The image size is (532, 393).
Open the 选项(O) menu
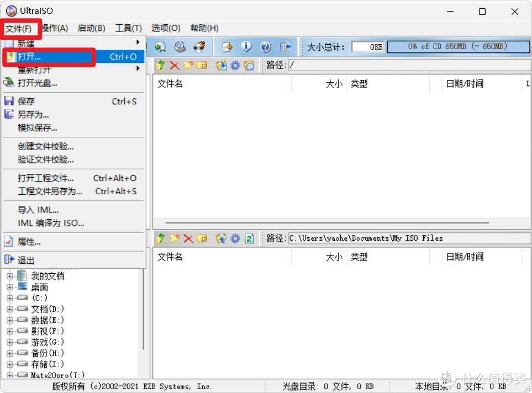point(166,28)
